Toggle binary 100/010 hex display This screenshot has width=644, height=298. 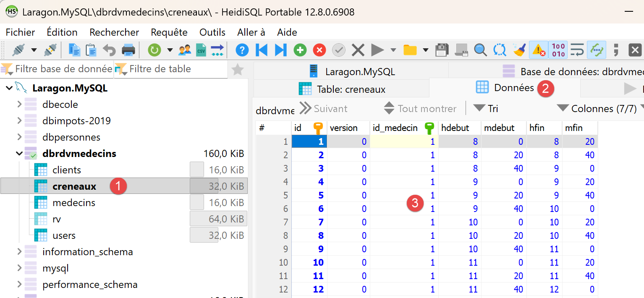coord(558,50)
